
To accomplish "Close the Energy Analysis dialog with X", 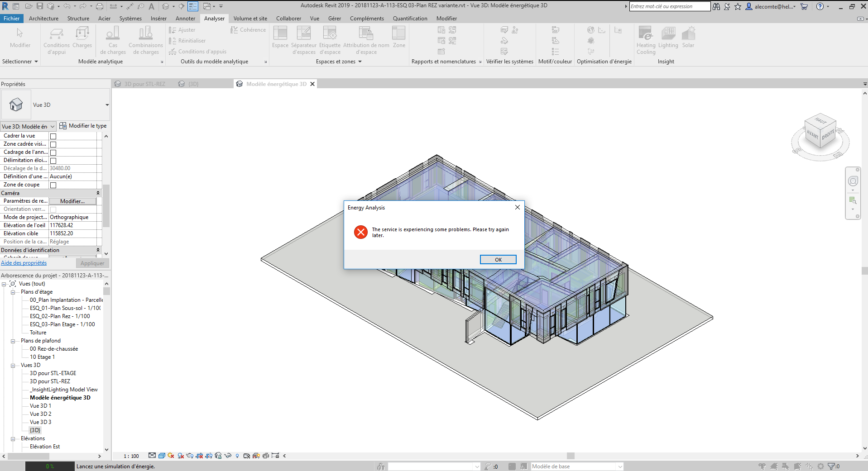I will [x=518, y=207].
